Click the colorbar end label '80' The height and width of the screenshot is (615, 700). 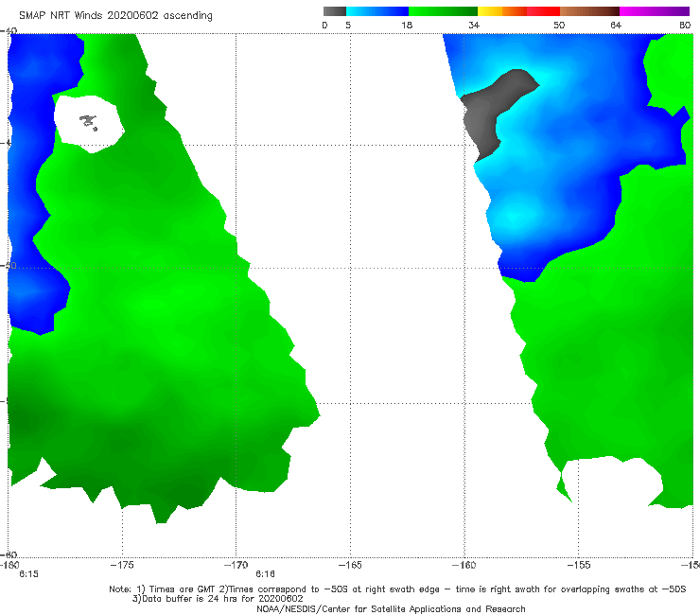tap(685, 26)
